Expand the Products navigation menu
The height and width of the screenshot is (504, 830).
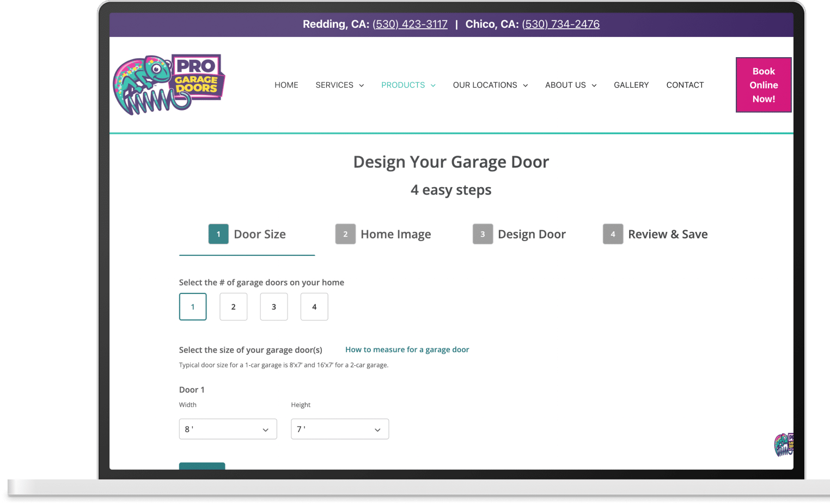pyautogui.click(x=408, y=85)
